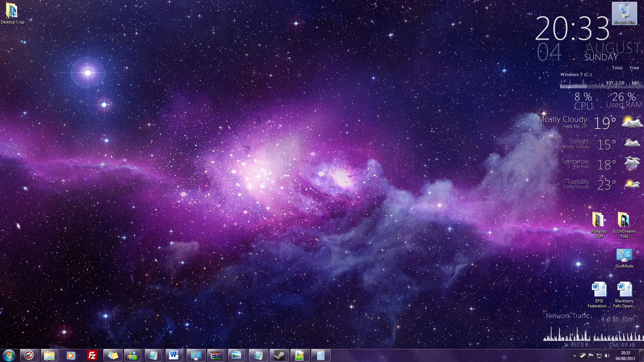Screen dimensions: 644x362
Task: Open the Windows Start menu orb
Action: pos(9,355)
